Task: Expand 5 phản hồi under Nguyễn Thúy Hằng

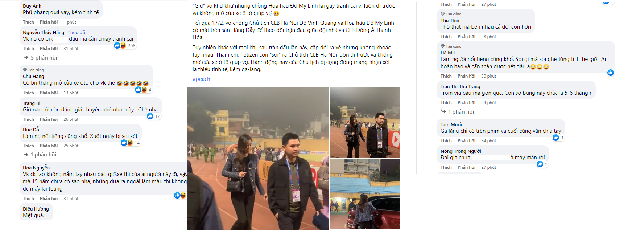Action: [41, 58]
